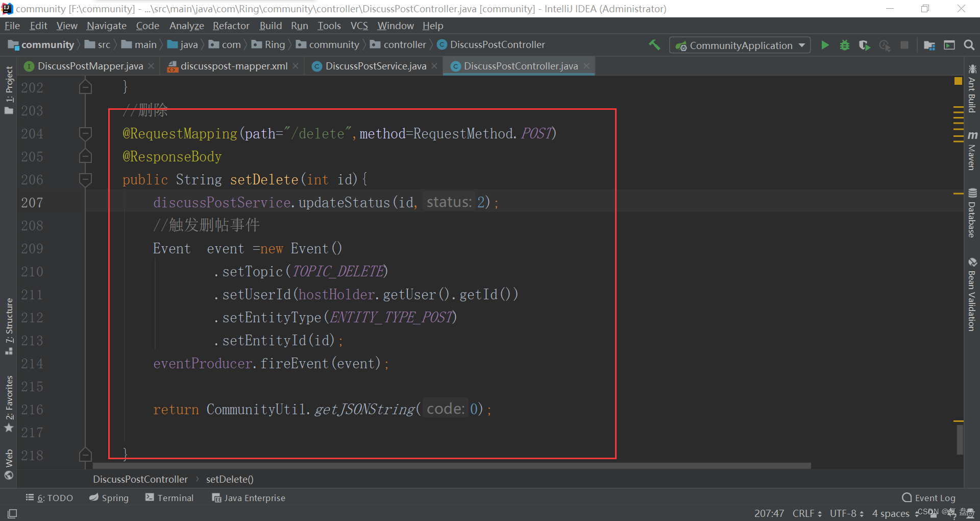Open Search Everywhere magnifier icon
Image resolution: width=980 pixels, height=521 pixels.
[969, 45]
